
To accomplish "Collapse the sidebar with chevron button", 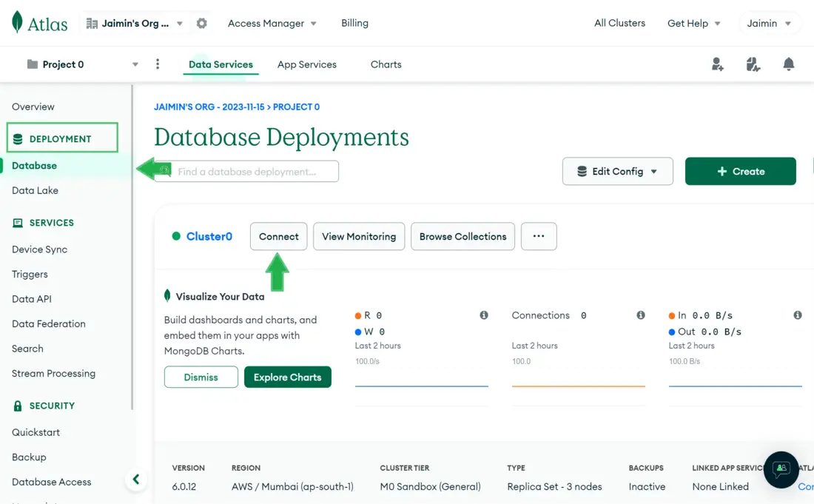I will (x=136, y=480).
